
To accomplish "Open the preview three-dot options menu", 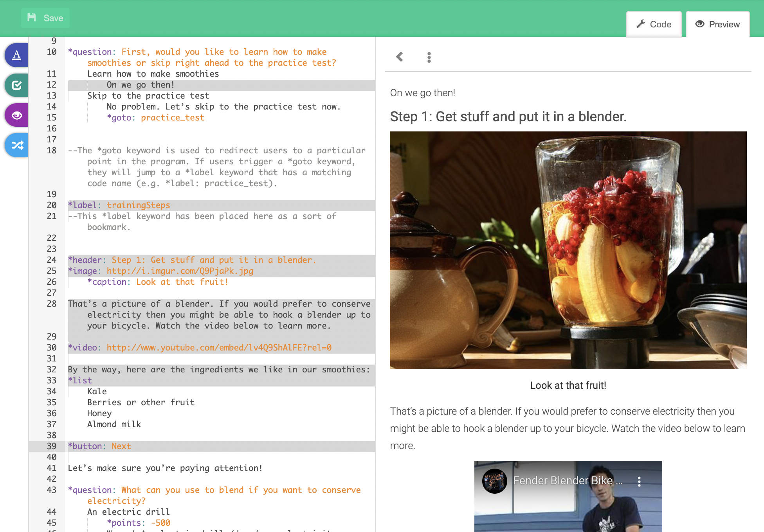I will click(429, 58).
